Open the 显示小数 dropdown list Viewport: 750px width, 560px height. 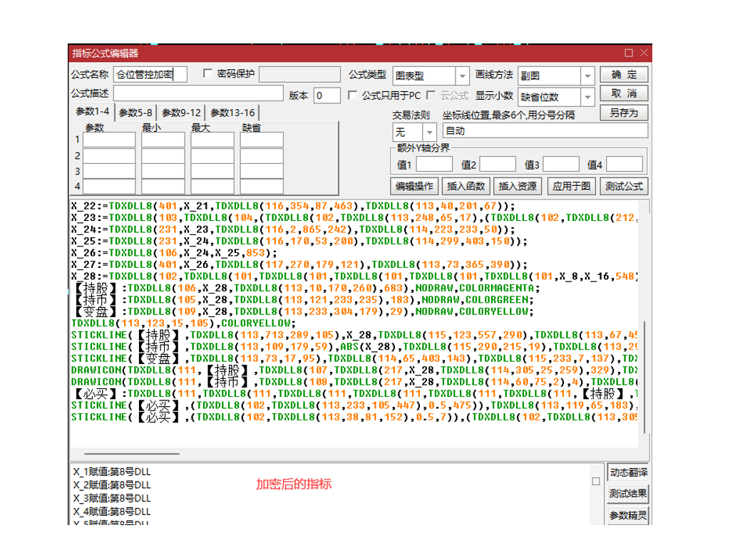coord(587,97)
